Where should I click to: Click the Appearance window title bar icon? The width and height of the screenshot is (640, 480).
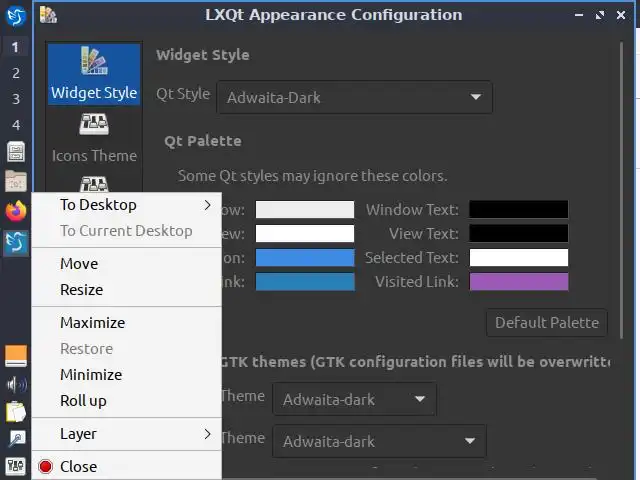48,15
